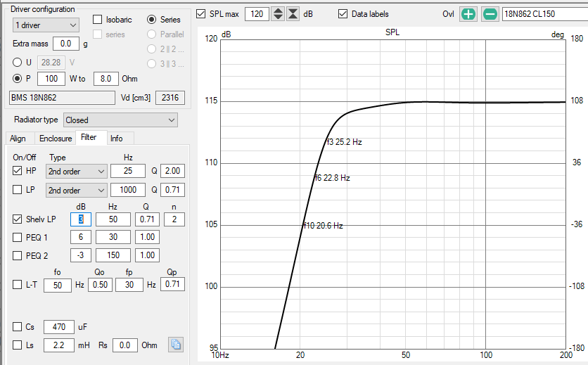Click the Extra mass input field
The height and width of the screenshot is (365, 588).
[x=66, y=44]
